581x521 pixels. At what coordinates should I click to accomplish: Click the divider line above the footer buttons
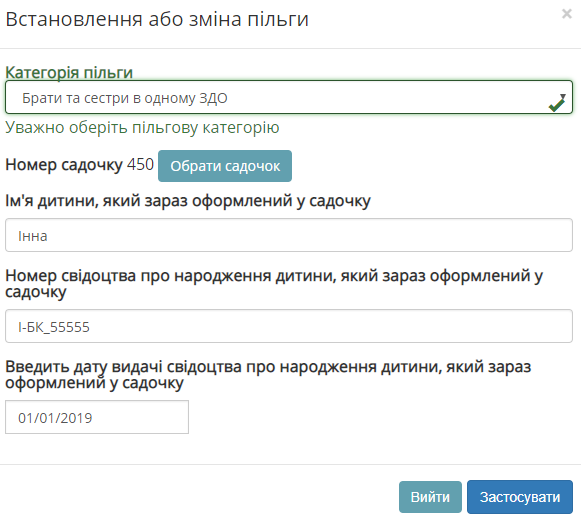(290, 464)
